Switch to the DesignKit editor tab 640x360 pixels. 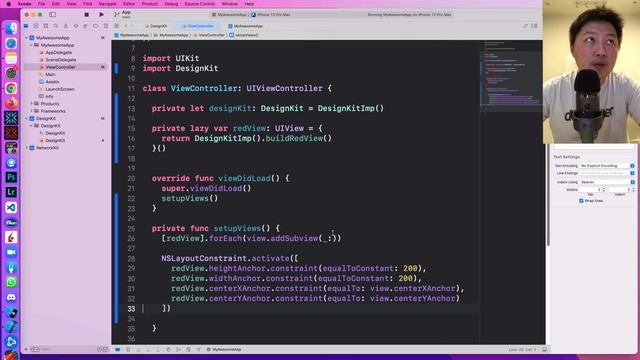point(156,26)
